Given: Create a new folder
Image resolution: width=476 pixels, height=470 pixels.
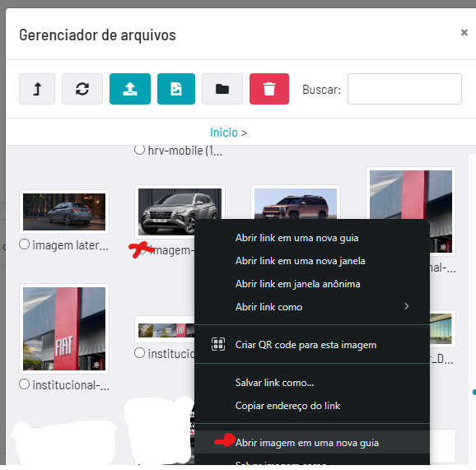Looking at the screenshot, I should tap(222, 89).
